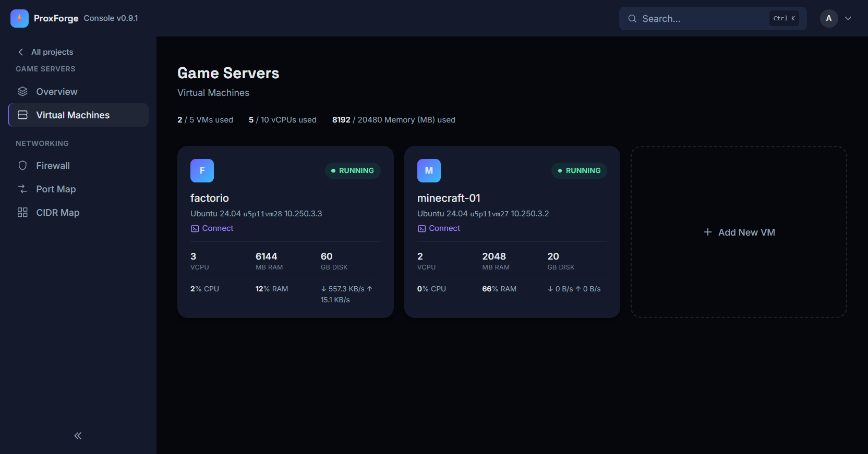This screenshot has width=868, height=454.
Task: Click the CIDR Map grid icon
Action: [x=22, y=213]
